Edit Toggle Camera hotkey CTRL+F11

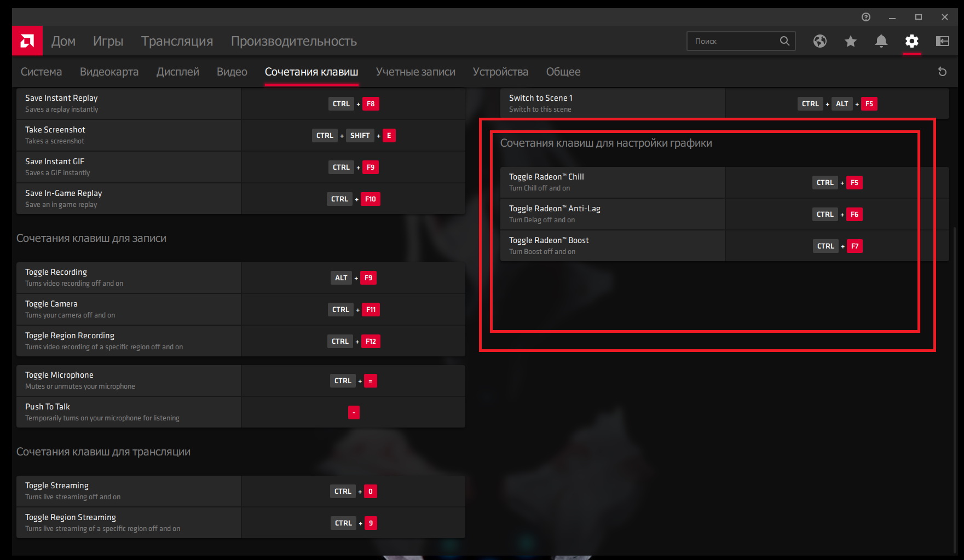pos(354,309)
